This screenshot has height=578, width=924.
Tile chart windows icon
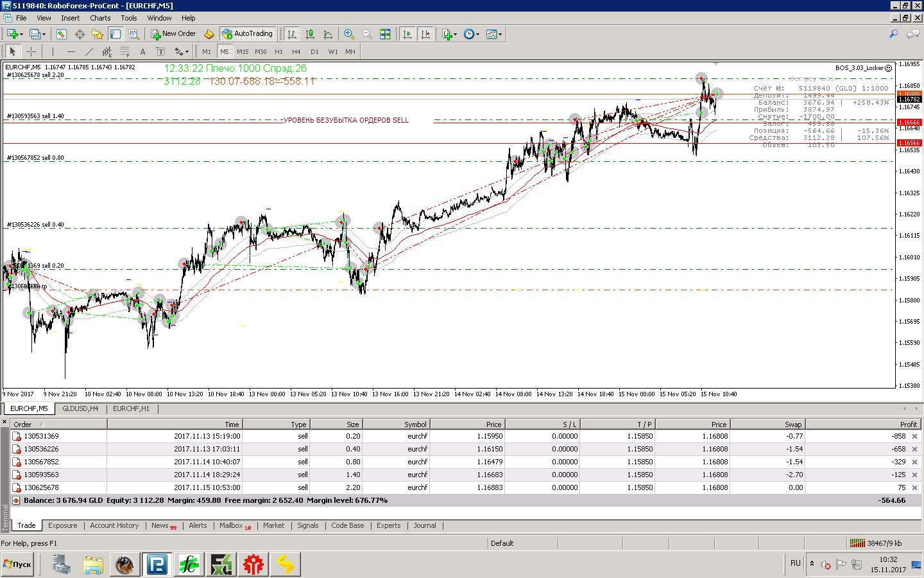385,34
